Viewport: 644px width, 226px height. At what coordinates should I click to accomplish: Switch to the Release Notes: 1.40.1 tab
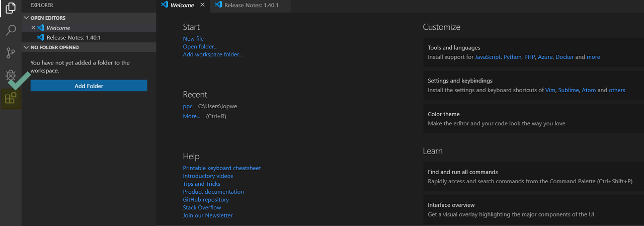tap(251, 5)
